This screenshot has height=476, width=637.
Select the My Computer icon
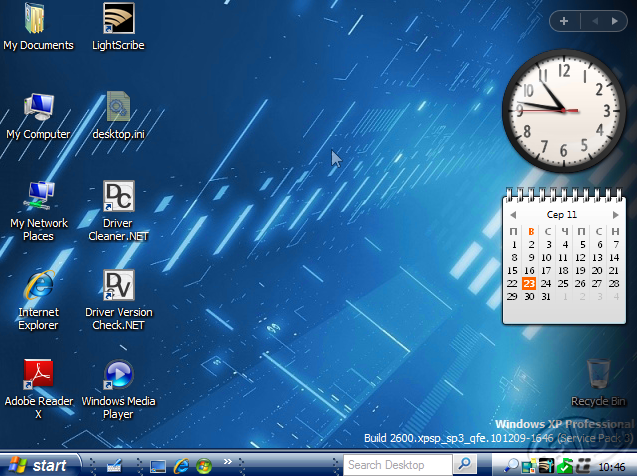point(38,116)
